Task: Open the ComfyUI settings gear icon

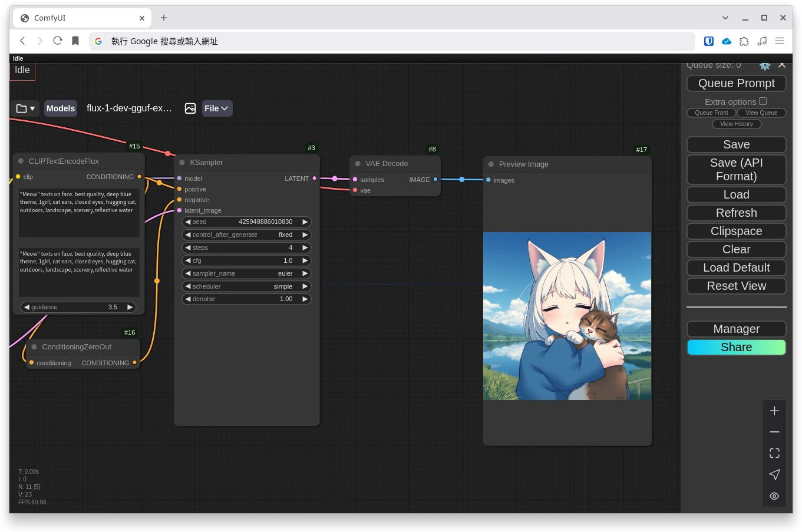Action: (765, 66)
